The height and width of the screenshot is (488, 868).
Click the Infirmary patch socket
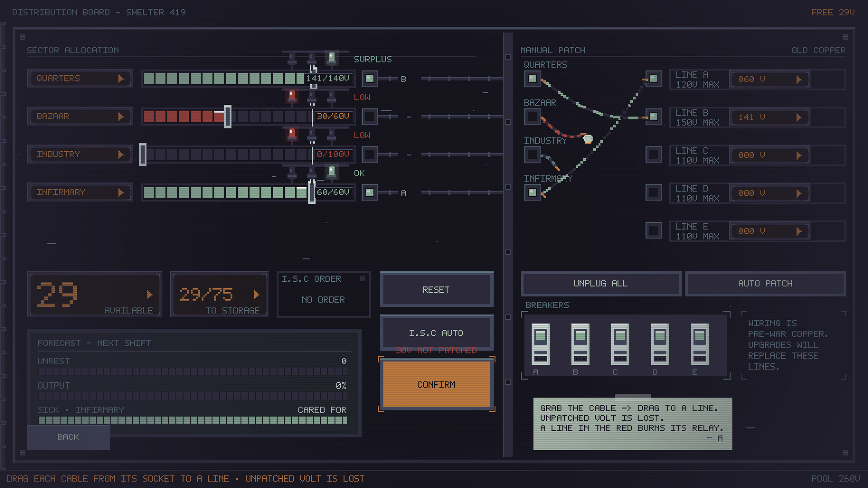click(x=533, y=193)
